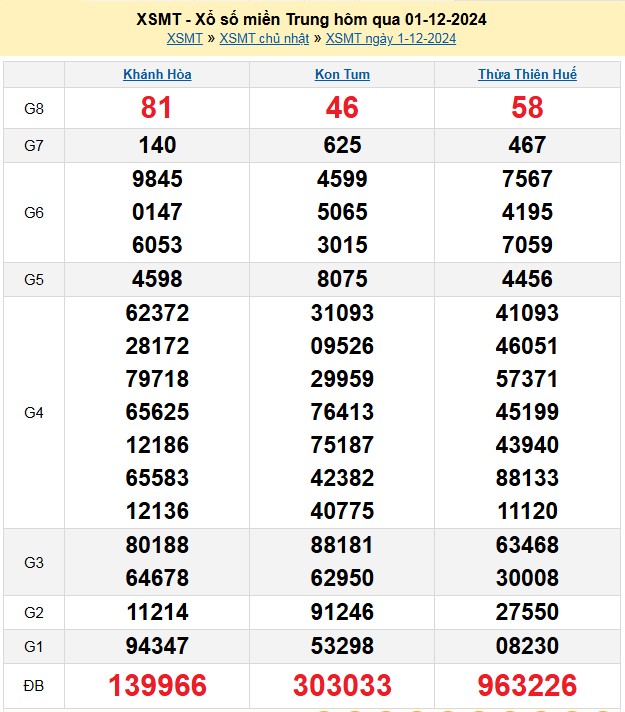The image size is (625, 712).
Task: Select Thừa Thiên Huế G8 result 58
Action: 527,108
